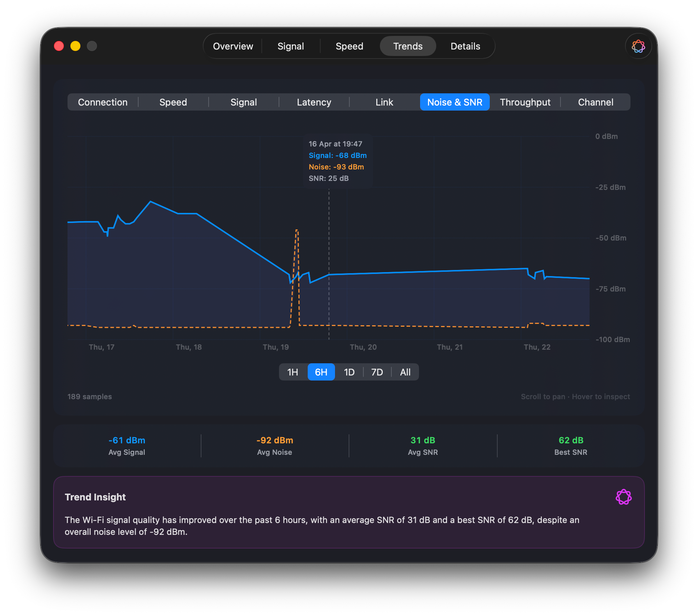Click the hovered tooltip on the chart

click(338, 161)
